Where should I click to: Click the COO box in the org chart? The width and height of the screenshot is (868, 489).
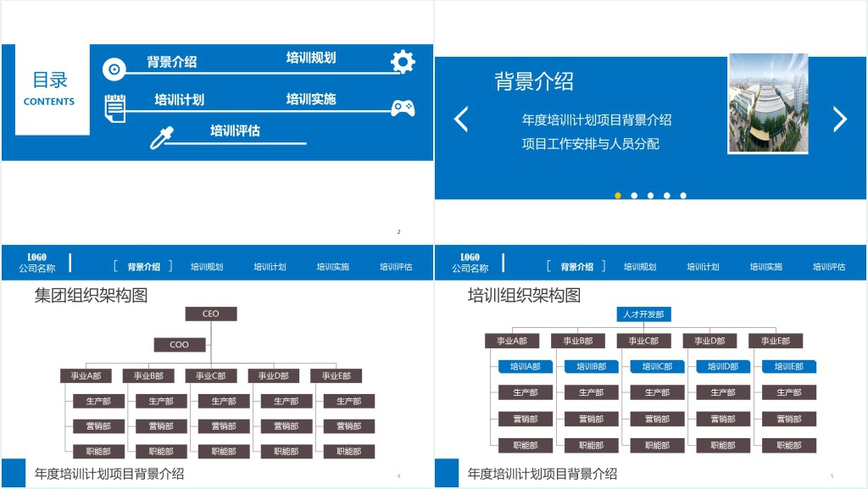pyautogui.click(x=180, y=345)
